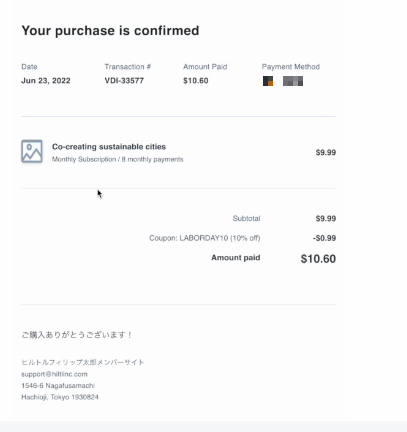Screen dimensions: 407x432
Task: Click the payment card brand icon
Action: point(268,81)
